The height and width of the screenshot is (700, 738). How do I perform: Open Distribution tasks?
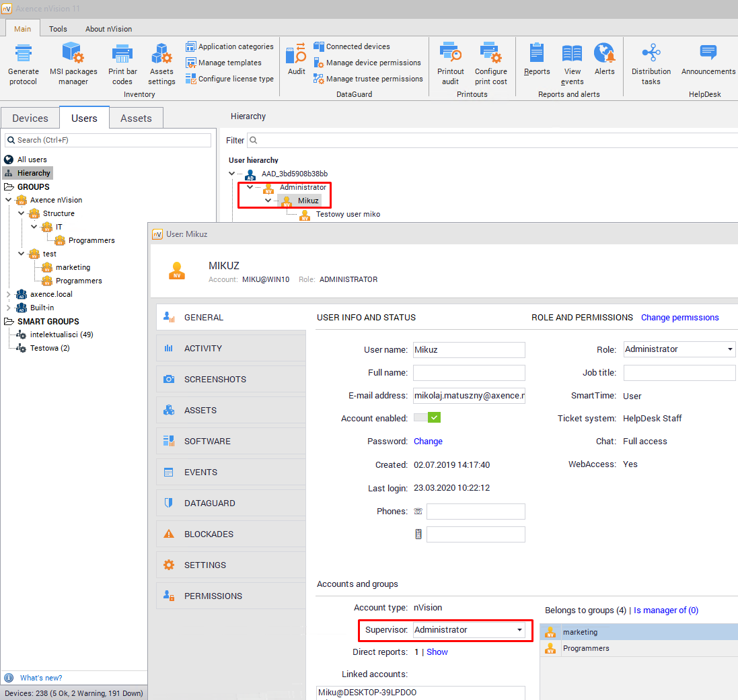click(x=651, y=54)
